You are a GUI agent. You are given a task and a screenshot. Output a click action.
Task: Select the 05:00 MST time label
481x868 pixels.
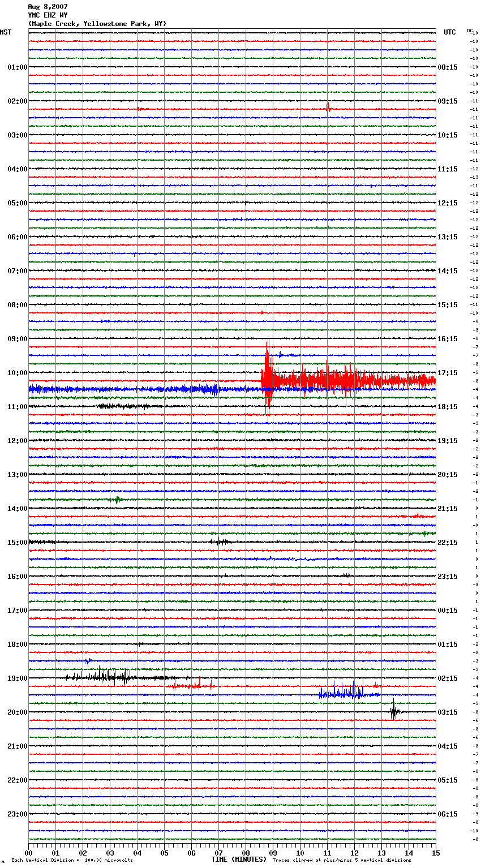click(17, 203)
